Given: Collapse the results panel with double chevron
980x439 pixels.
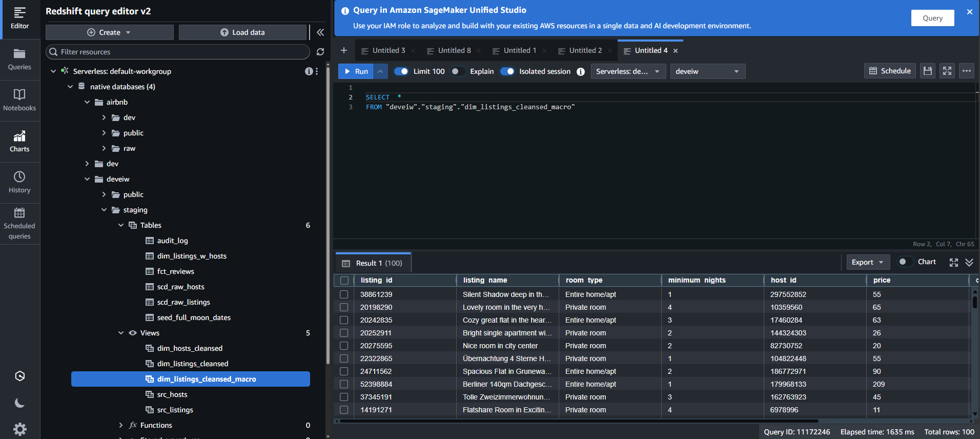Looking at the screenshot, I should pos(969,263).
